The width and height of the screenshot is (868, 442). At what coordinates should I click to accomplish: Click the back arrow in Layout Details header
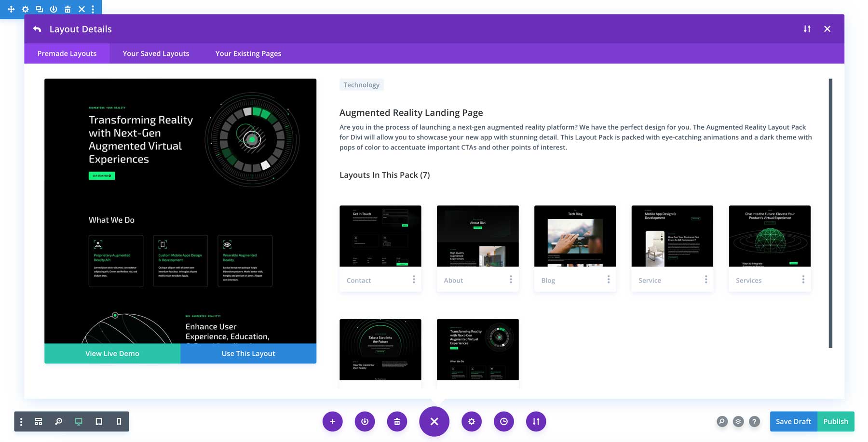37,29
